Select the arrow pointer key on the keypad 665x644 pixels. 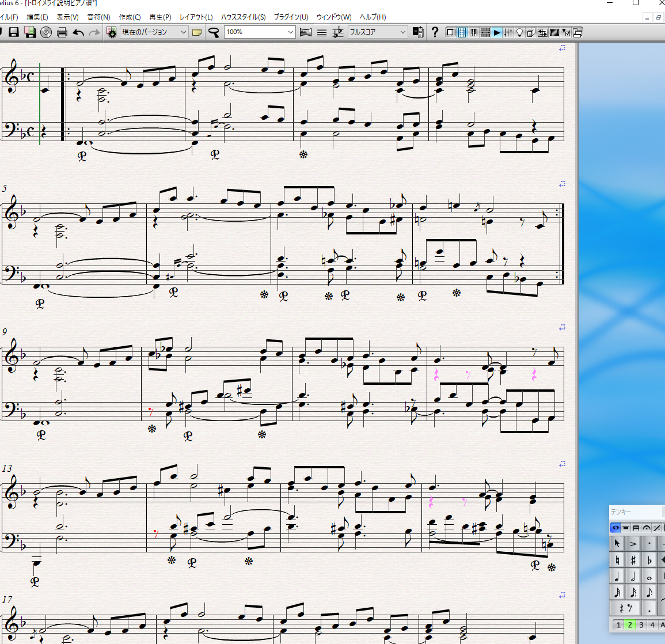point(617,543)
